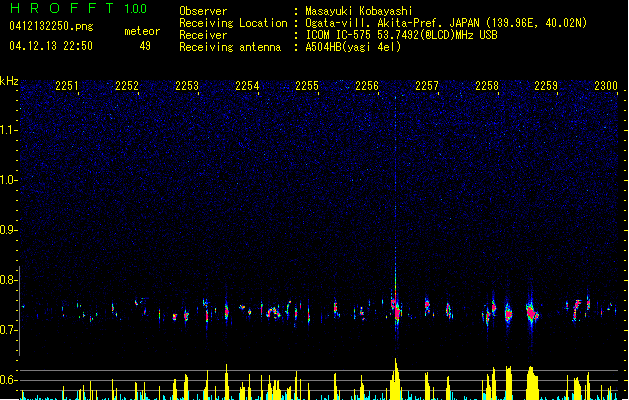Click the Receiving Location label

pyautogui.click(x=233, y=23)
